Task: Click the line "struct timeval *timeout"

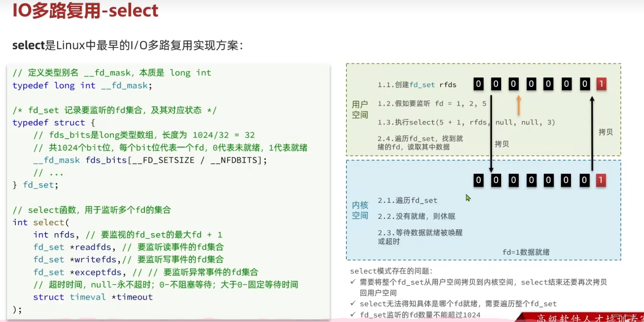Action: click(93, 297)
